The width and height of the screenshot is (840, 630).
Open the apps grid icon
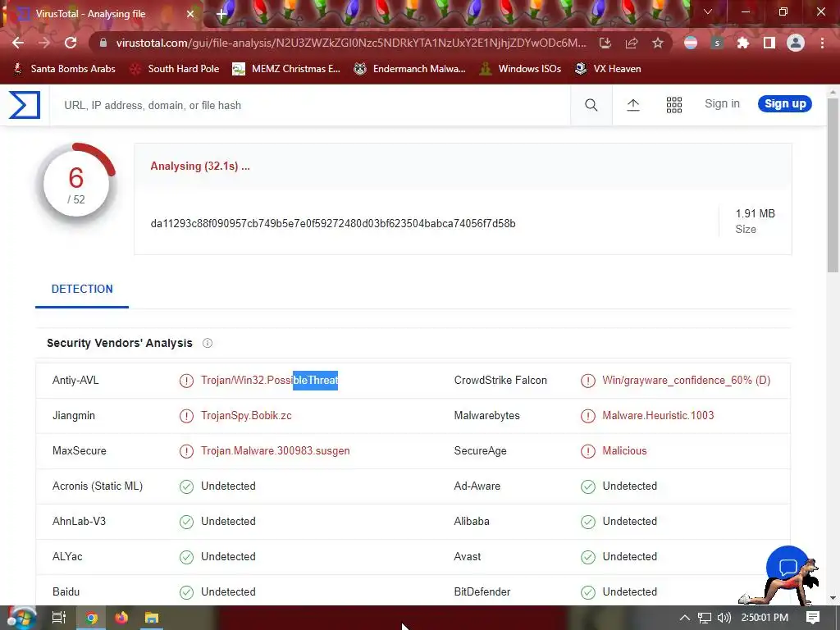[x=674, y=105]
